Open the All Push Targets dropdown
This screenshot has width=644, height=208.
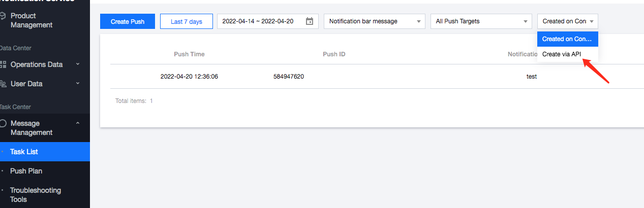(481, 21)
